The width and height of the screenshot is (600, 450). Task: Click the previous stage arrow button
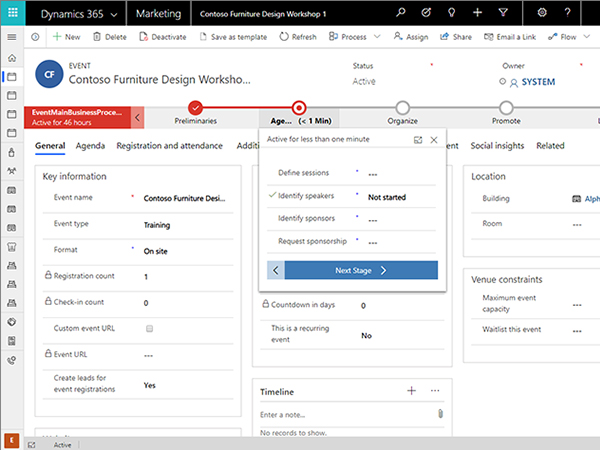pos(276,271)
